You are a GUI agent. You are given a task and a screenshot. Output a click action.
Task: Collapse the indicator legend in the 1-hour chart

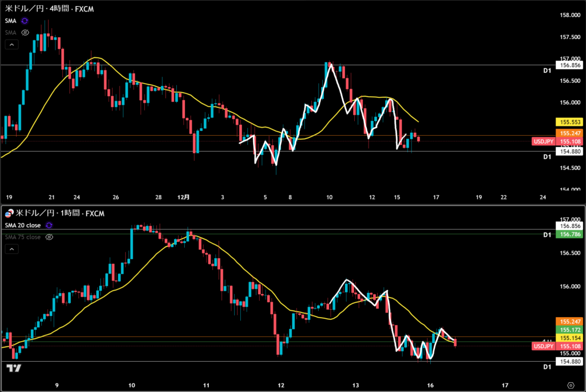click(x=11, y=249)
